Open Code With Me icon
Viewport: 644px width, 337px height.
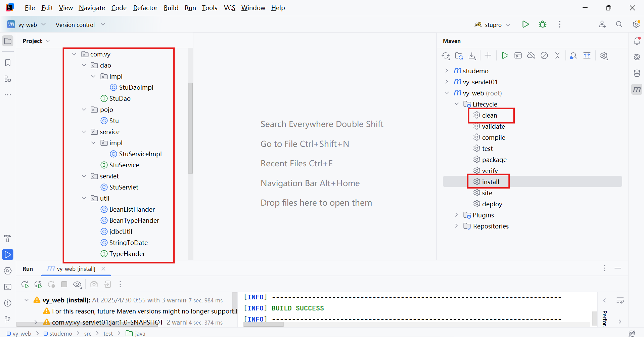tap(602, 24)
